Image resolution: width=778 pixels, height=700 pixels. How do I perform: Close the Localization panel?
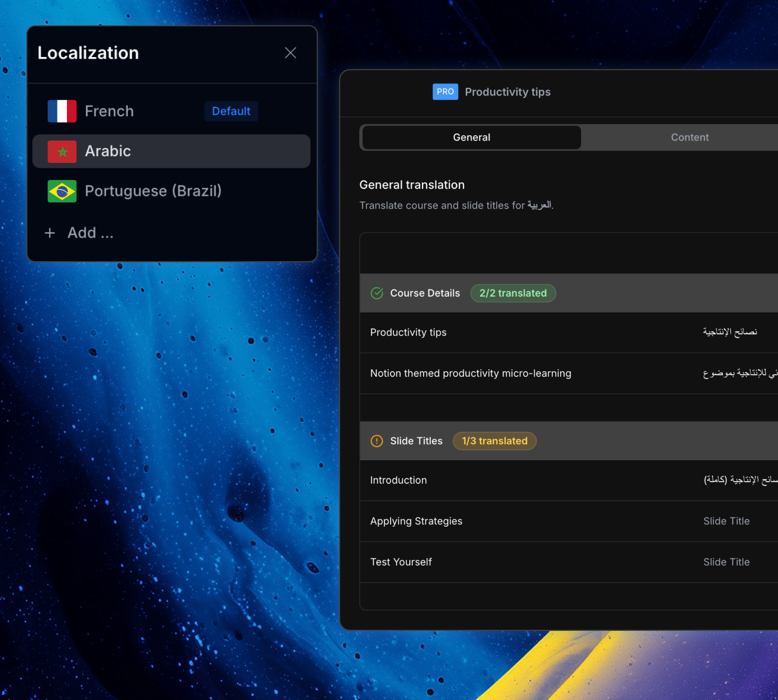pyautogui.click(x=290, y=53)
